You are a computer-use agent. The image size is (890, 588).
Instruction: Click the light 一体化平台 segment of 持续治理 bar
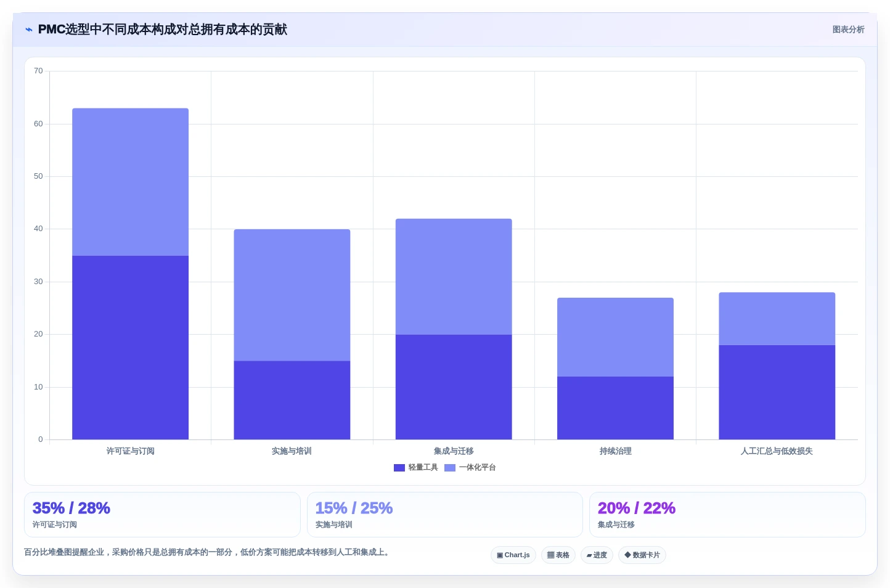point(615,337)
